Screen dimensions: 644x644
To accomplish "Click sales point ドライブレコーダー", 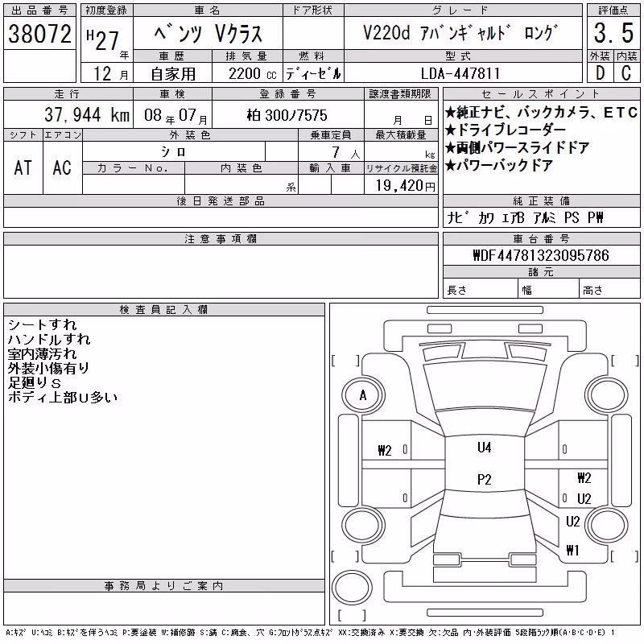I will pyautogui.click(x=506, y=130).
